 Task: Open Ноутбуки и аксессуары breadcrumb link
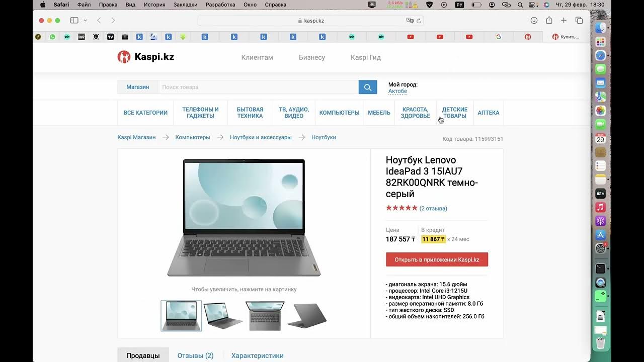click(x=261, y=137)
